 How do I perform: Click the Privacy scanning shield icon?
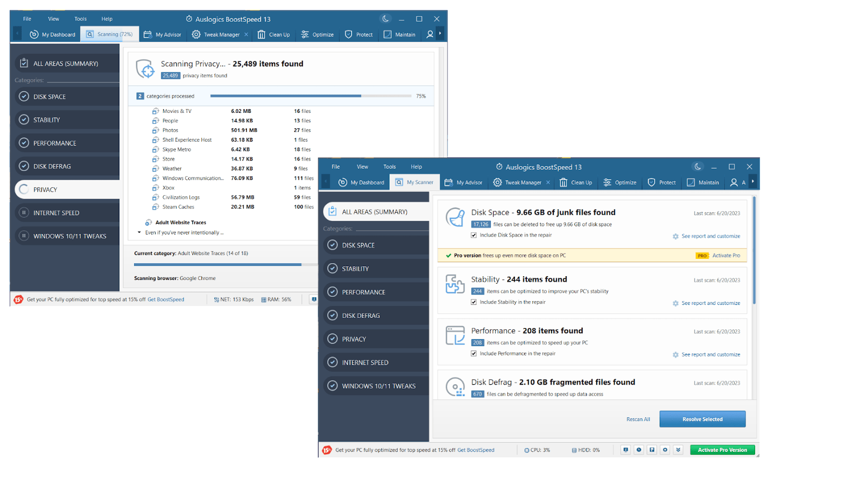pos(145,69)
